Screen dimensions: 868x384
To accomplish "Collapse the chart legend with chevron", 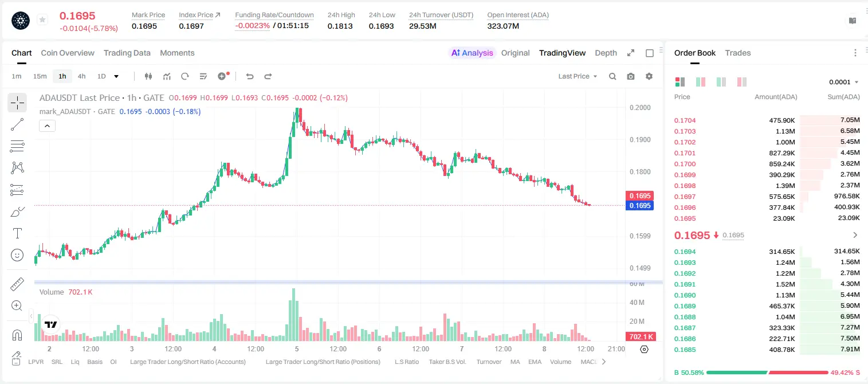I will point(47,126).
